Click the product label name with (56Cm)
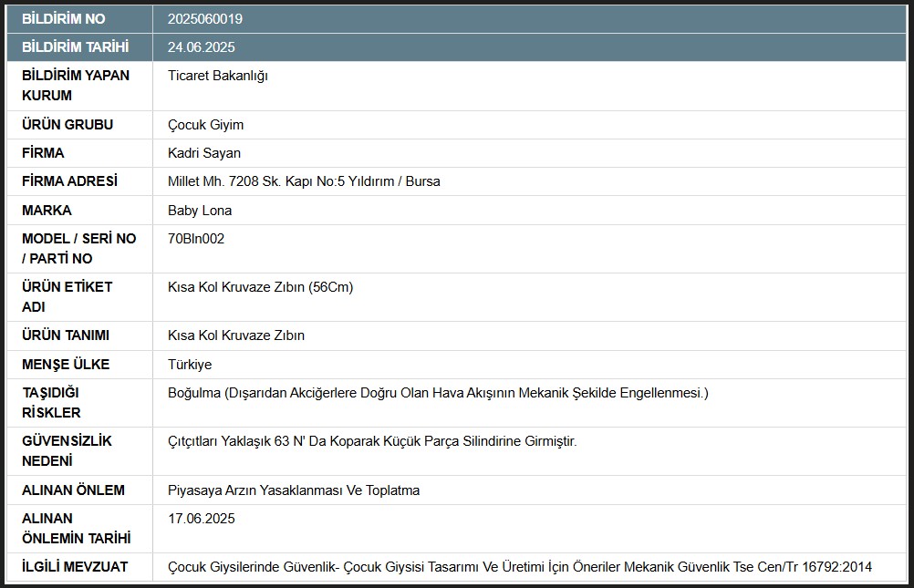Image resolution: width=914 pixels, height=588 pixels. [x=260, y=287]
